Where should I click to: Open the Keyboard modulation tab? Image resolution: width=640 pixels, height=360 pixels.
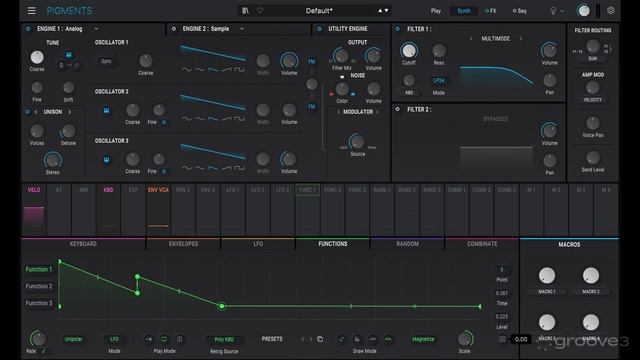coord(83,244)
